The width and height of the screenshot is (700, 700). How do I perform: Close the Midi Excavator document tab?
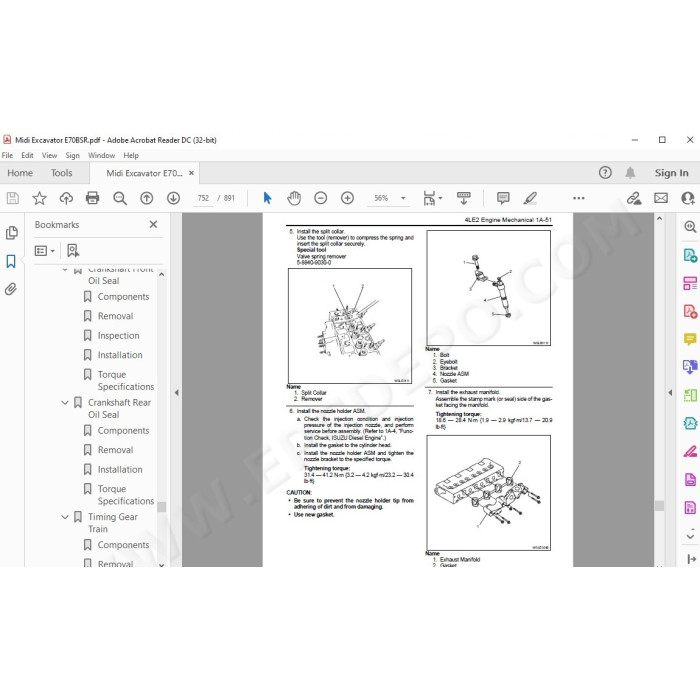pyautogui.click(x=191, y=173)
